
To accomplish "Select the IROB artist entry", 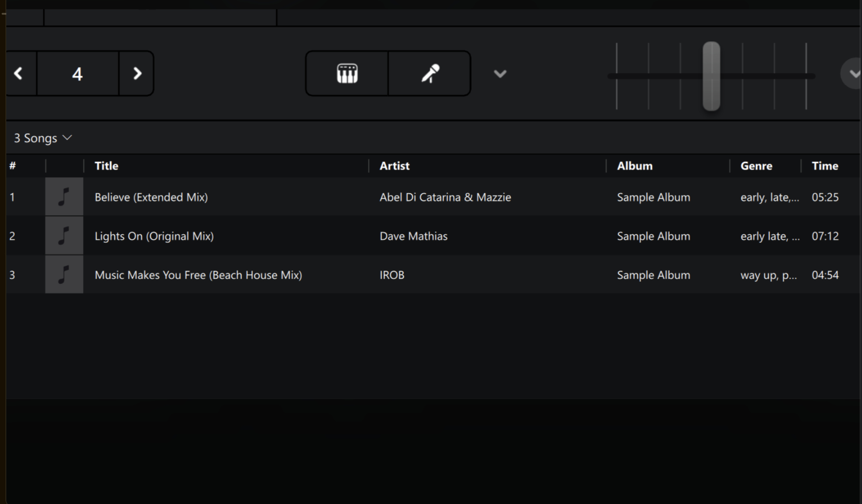I will point(392,275).
